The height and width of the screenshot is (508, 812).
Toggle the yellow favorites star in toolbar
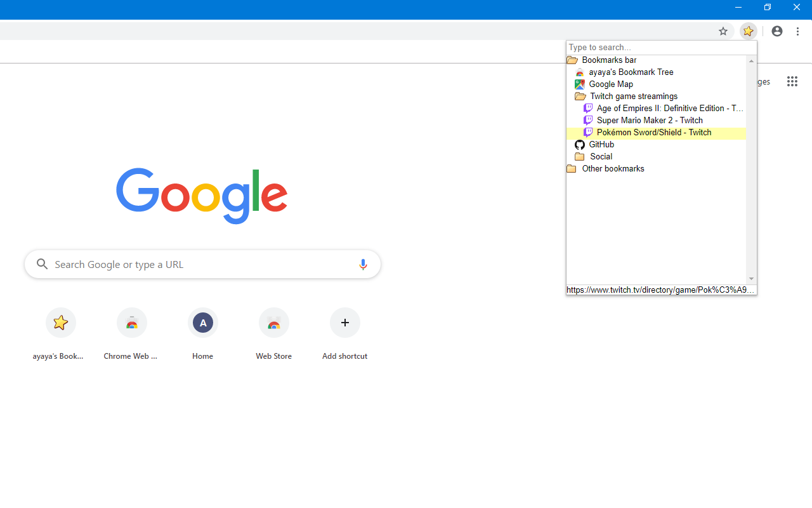click(749, 30)
